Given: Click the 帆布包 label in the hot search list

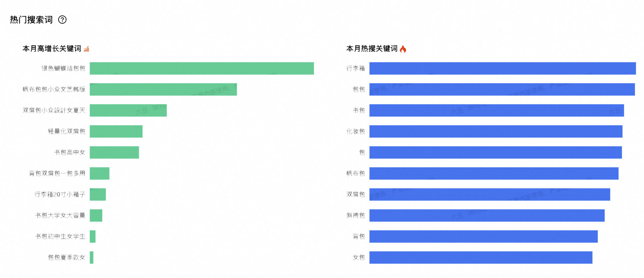Looking at the screenshot, I should (355, 173).
